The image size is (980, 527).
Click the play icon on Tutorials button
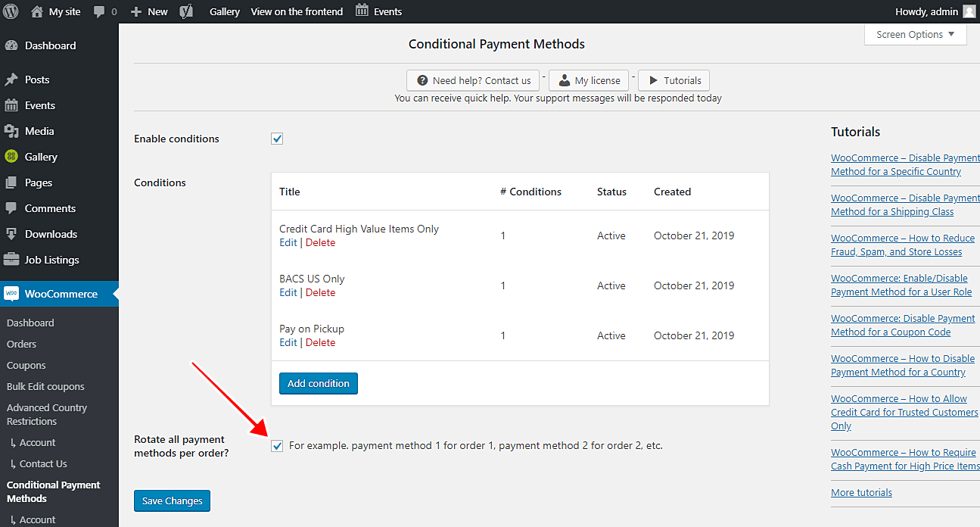pyautogui.click(x=653, y=80)
